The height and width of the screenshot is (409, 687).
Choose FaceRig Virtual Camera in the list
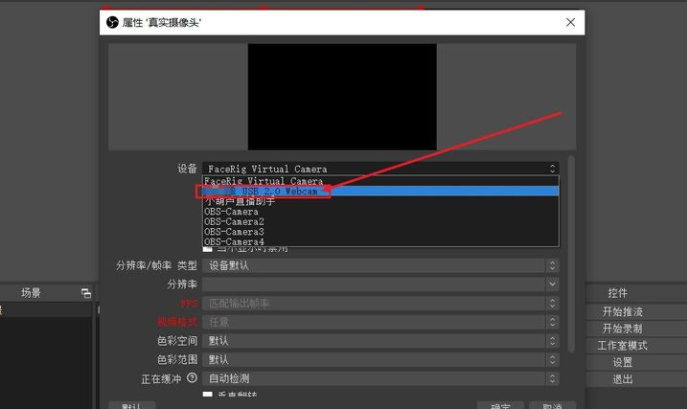pyautogui.click(x=264, y=181)
